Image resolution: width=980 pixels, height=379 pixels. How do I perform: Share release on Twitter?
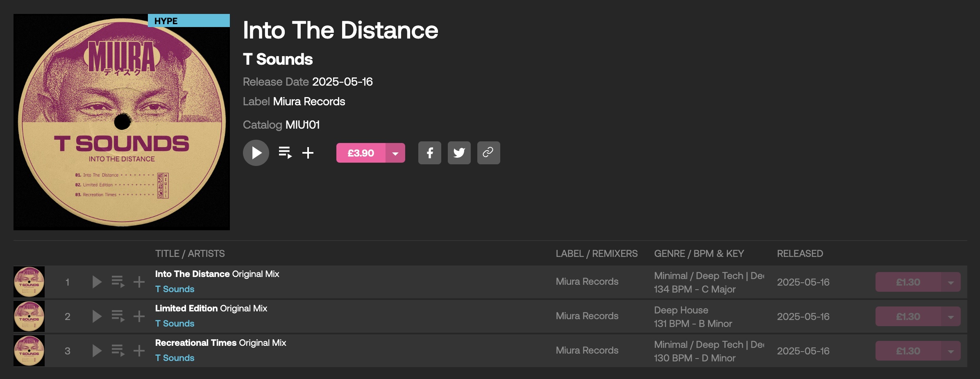pos(459,153)
